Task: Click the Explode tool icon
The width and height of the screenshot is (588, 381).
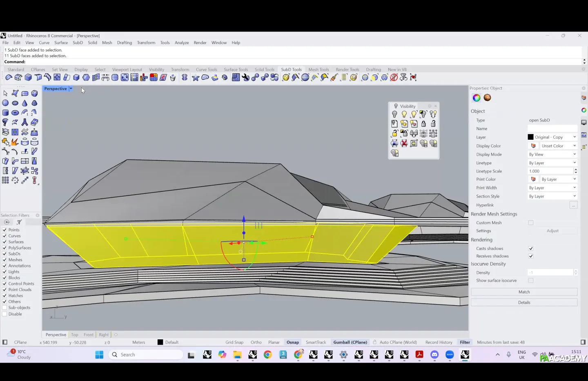Action: [x=15, y=142]
